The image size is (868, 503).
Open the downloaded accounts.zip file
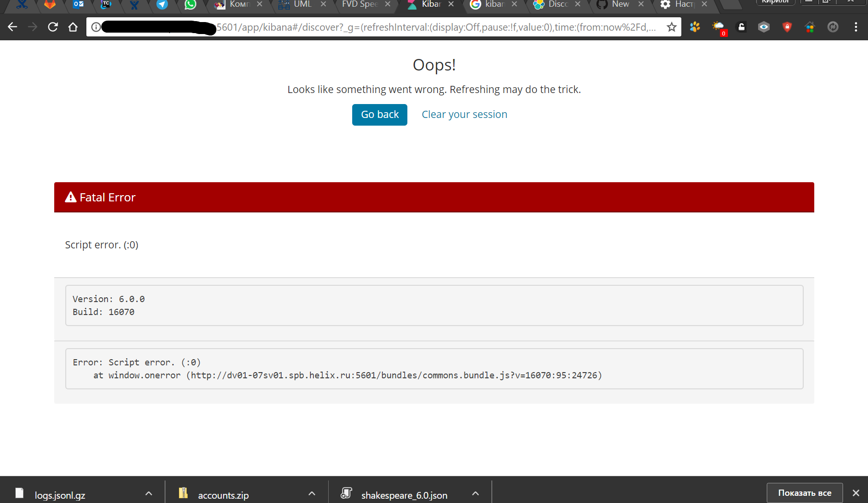[223, 495]
